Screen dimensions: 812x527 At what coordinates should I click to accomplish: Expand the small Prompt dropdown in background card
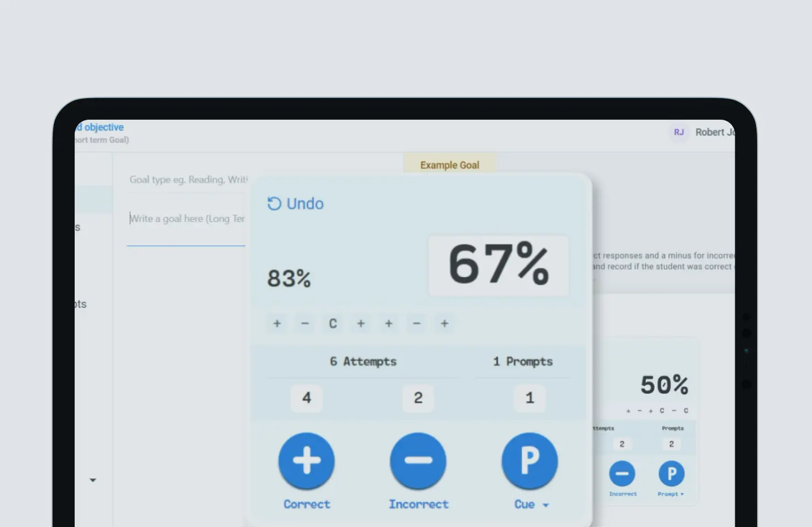(682, 494)
